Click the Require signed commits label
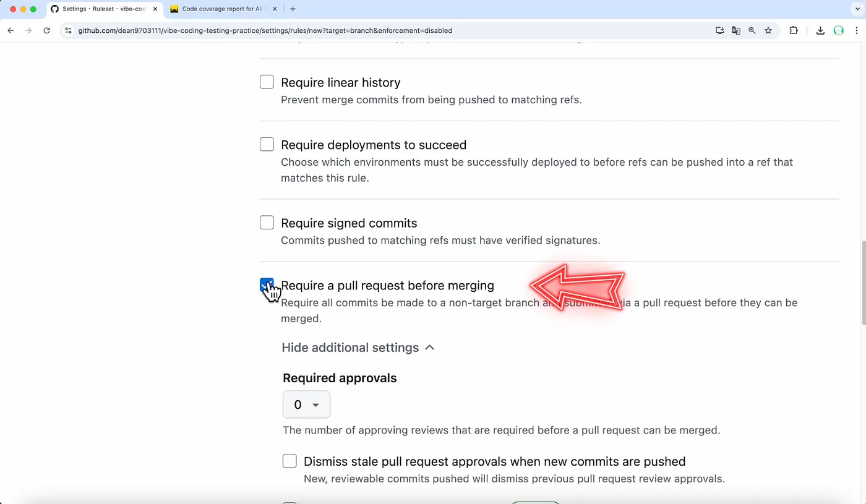The height and width of the screenshot is (504, 866). coord(349,223)
